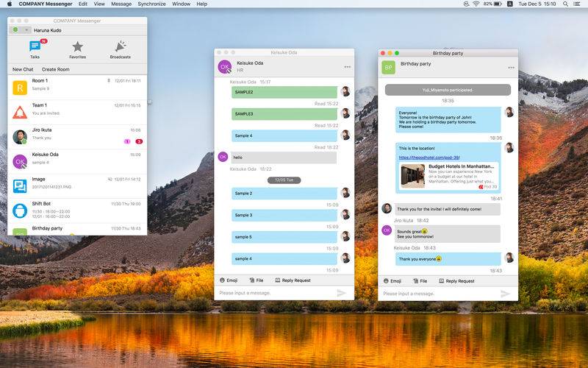
Task: Click the Jiro Ikuta profile photo in the list
Action: point(20,137)
